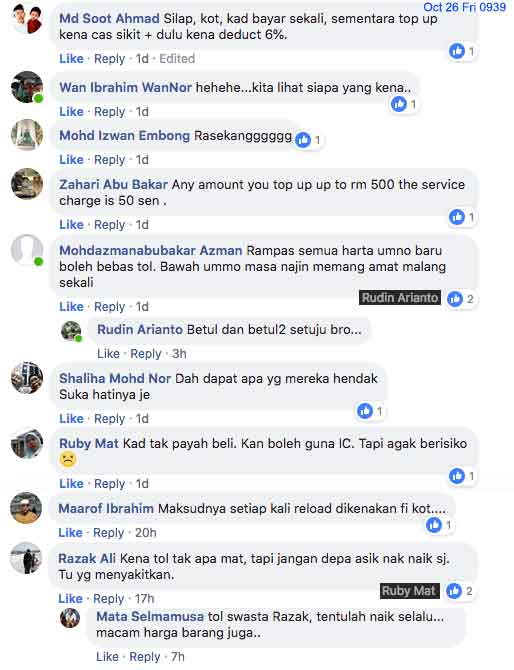Open Razak Ali's avatar thumbnail
The image size is (514, 670).
(26, 558)
